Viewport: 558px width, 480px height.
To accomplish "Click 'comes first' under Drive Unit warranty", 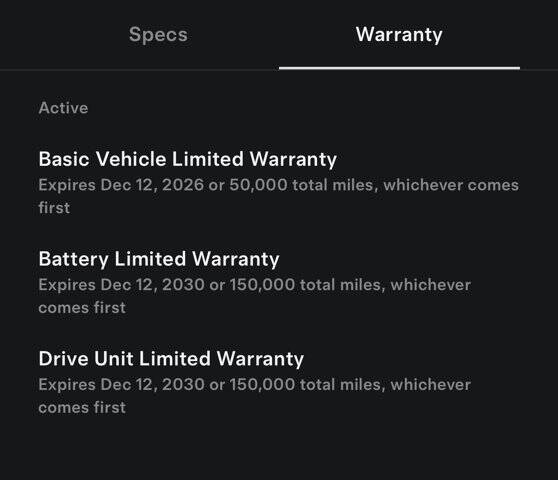I will click(82, 407).
